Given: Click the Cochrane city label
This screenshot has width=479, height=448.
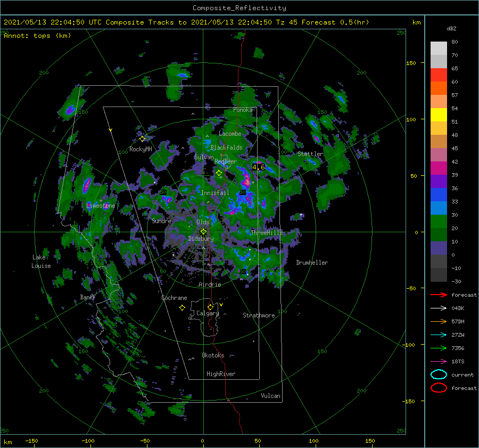Looking at the screenshot, I should [x=174, y=298].
